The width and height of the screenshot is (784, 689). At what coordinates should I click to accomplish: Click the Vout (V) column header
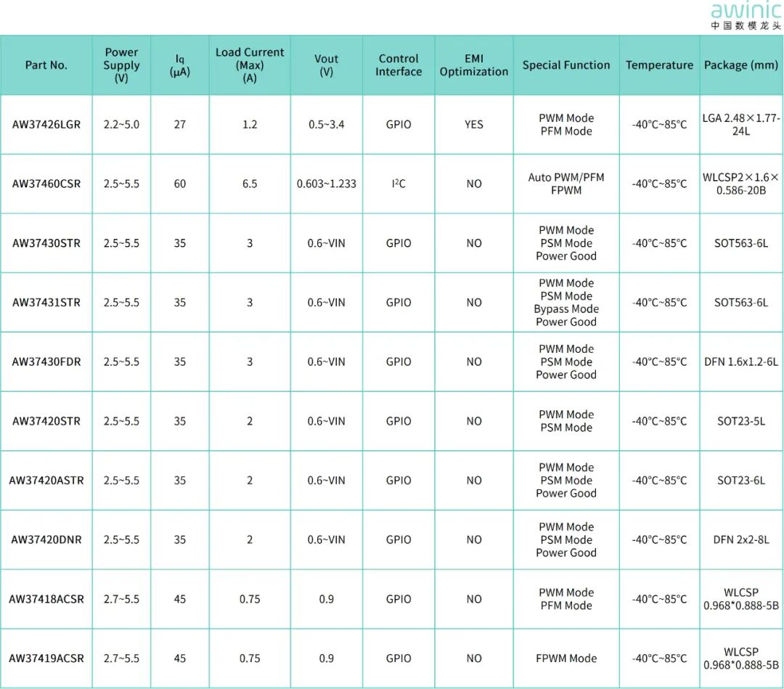(x=326, y=65)
